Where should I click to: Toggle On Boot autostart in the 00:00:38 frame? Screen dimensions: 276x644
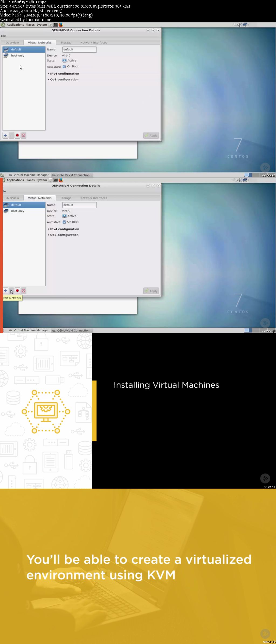coord(64,67)
